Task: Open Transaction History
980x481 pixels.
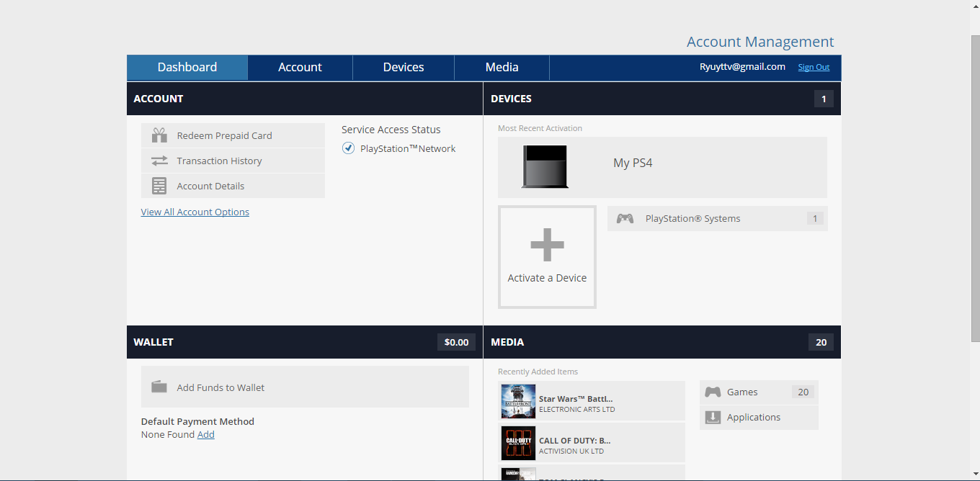Action: pos(233,161)
